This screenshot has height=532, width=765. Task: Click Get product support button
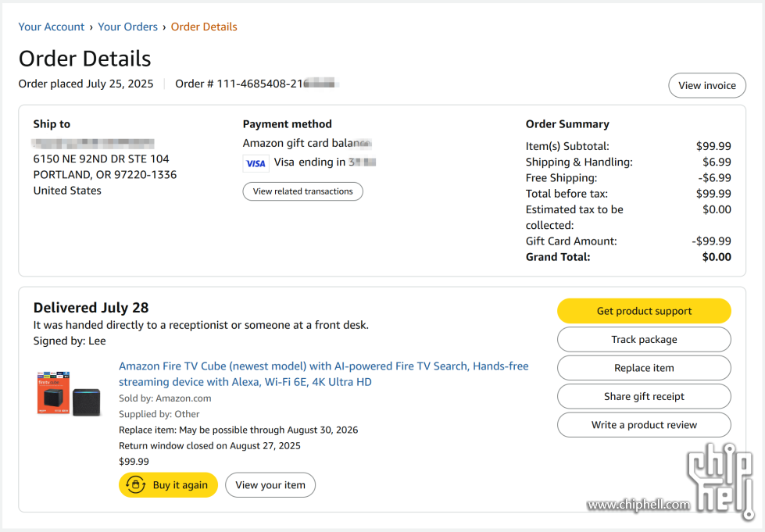pos(644,311)
